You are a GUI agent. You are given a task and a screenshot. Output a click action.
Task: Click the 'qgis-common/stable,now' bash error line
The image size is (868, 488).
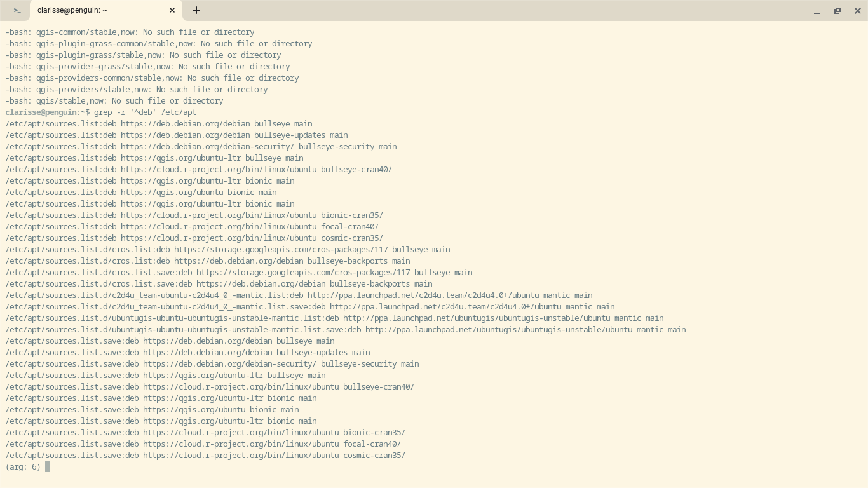(130, 32)
